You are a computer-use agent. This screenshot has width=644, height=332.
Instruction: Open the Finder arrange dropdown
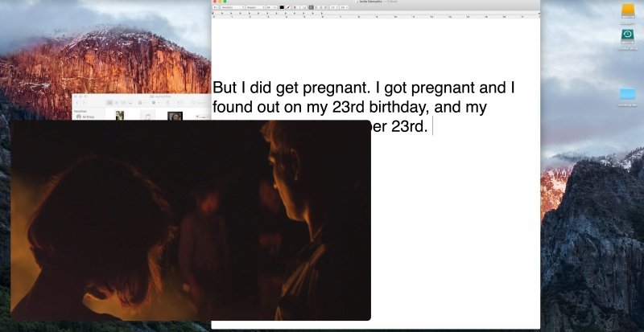point(142,103)
